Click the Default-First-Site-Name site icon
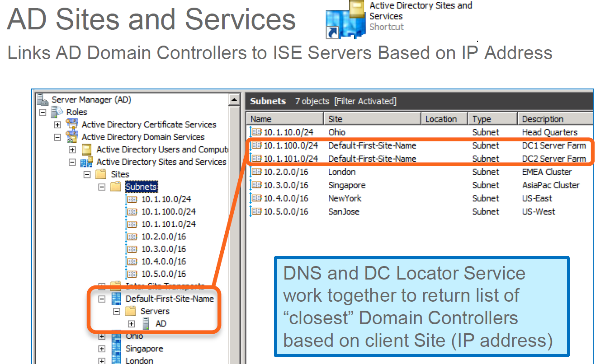 coord(117,299)
